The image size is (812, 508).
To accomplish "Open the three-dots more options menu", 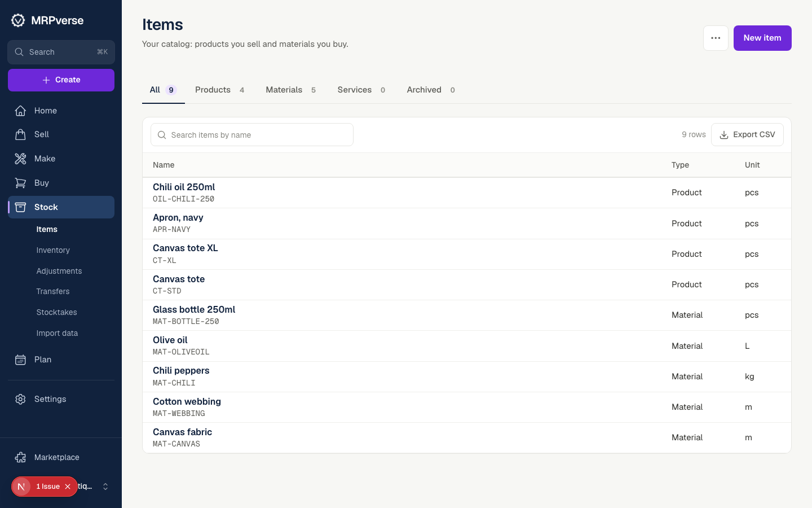I will [x=716, y=38].
